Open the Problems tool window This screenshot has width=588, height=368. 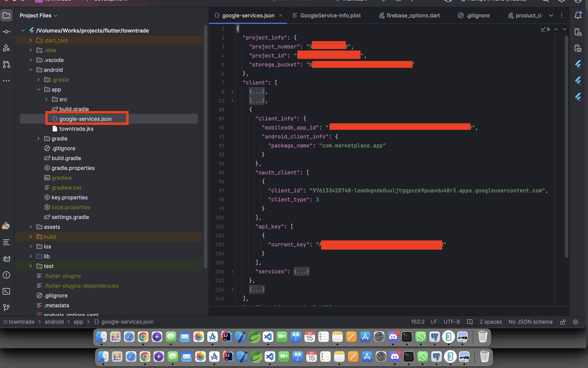point(6,275)
